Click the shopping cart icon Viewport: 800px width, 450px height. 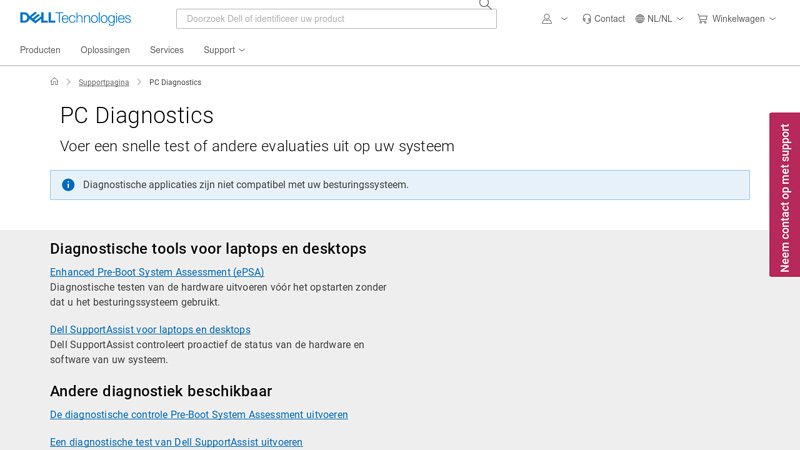pyautogui.click(x=702, y=18)
